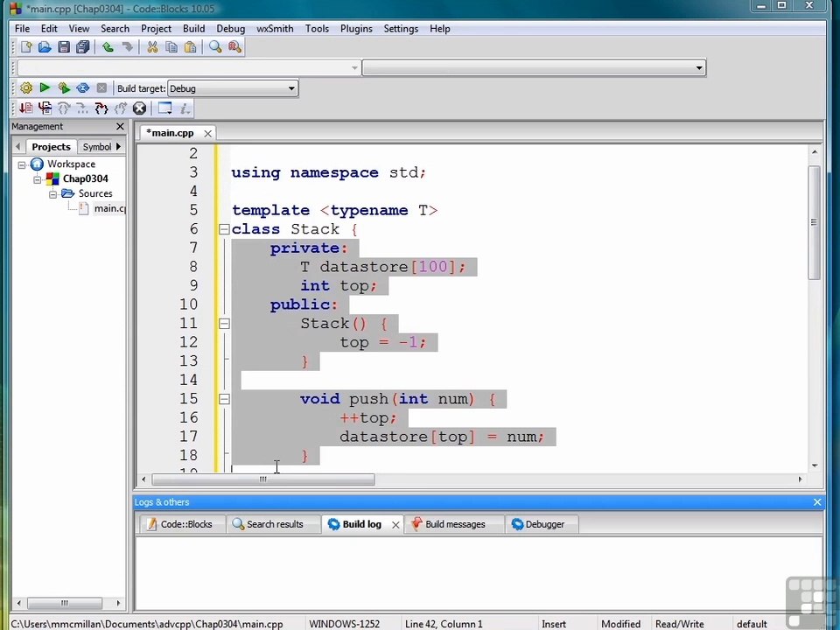Click the editor vertical scrollbar thumb
Viewport: 840px width, 630px height.
coord(814,222)
